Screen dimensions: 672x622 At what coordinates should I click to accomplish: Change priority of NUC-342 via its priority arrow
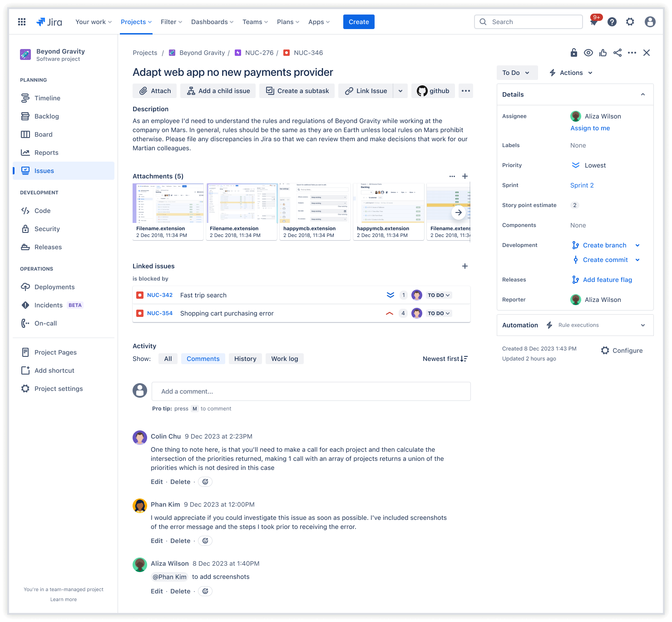pos(390,295)
